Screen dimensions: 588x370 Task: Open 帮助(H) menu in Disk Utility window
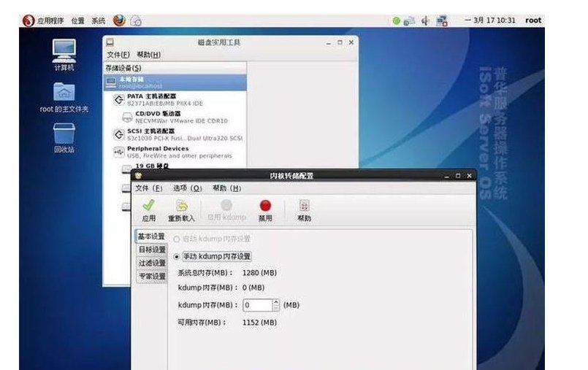pyautogui.click(x=149, y=55)
